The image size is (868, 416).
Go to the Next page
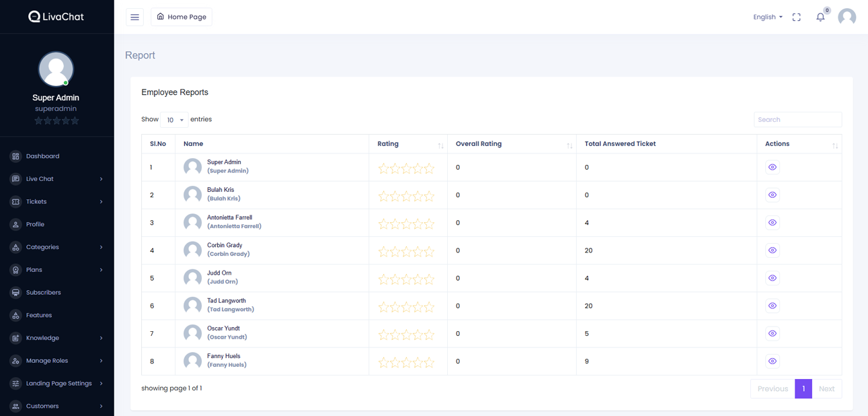[x=826, y=389]
